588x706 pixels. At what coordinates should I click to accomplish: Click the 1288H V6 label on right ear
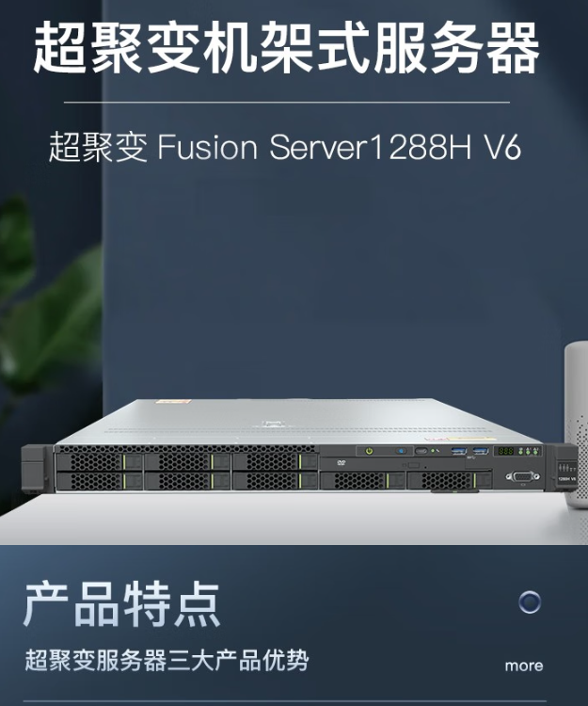(566, 479)
